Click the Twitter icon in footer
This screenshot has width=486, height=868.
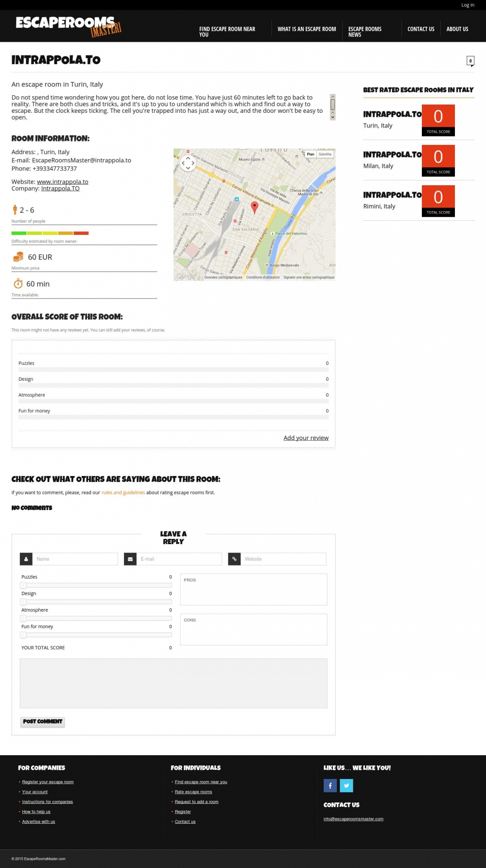(x=347, y=785)
